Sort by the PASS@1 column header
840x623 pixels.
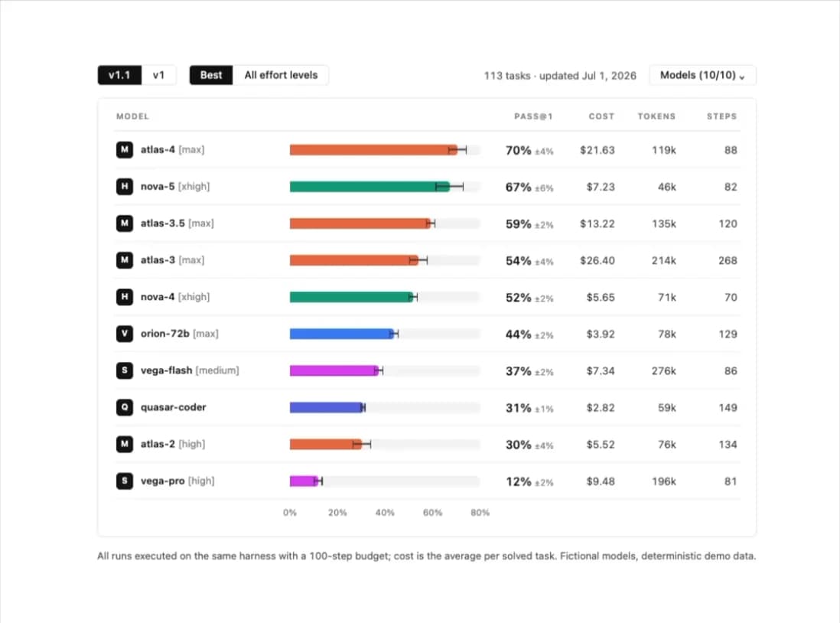[x=533, y=116]
